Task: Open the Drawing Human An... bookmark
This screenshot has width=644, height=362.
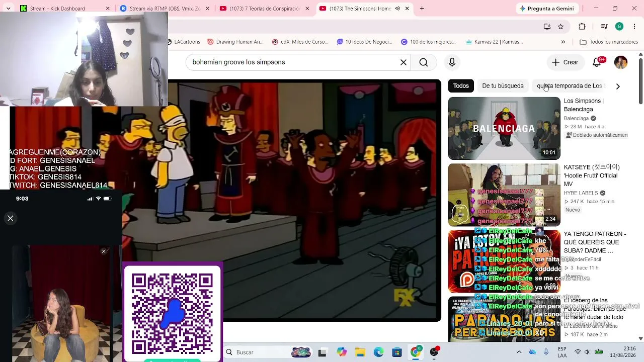Action: pos(235,42)
